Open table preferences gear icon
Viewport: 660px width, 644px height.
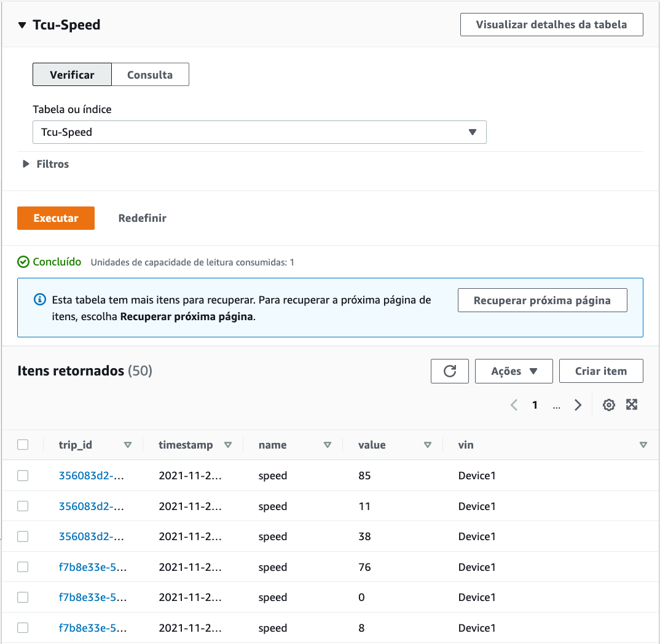coord(608,405)
